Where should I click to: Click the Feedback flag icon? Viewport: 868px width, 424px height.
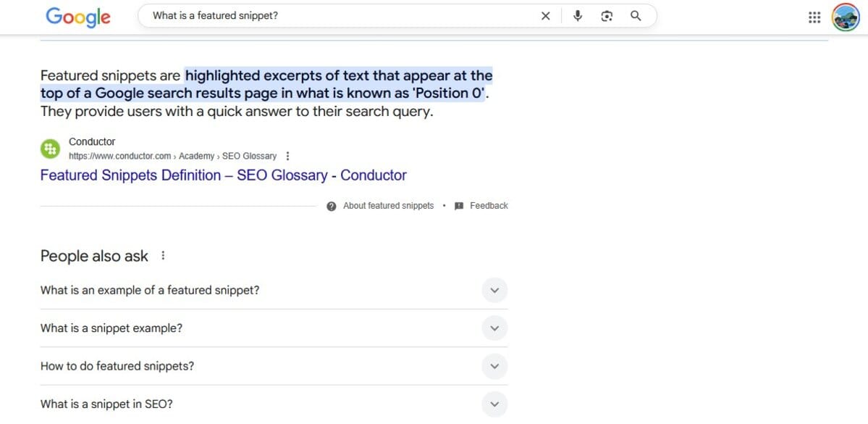click(x=458, y=206)
